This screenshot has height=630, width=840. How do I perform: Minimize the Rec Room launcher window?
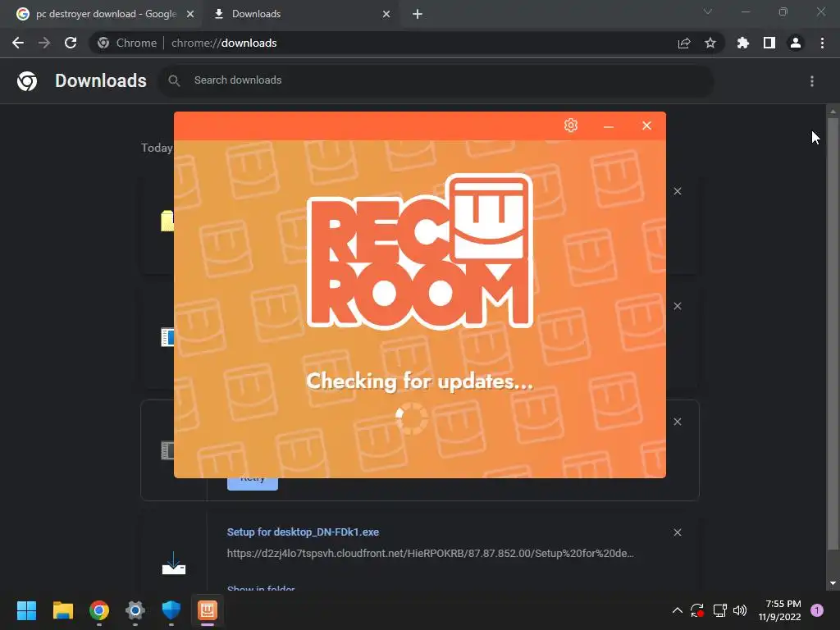pos(608,126)
